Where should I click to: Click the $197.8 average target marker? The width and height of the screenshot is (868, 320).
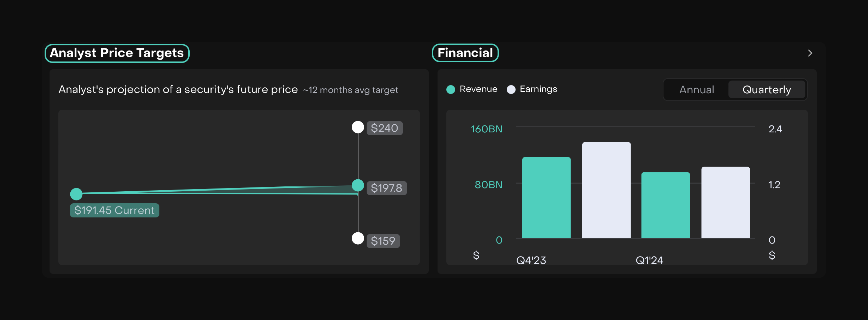pos(358,185)
